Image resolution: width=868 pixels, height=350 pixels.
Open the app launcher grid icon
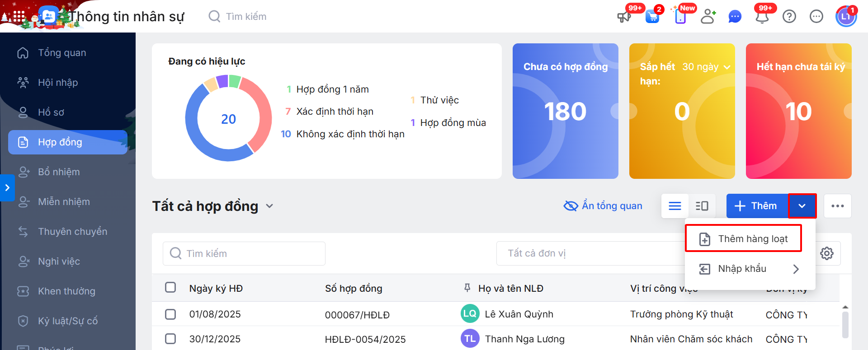point(19,17)
